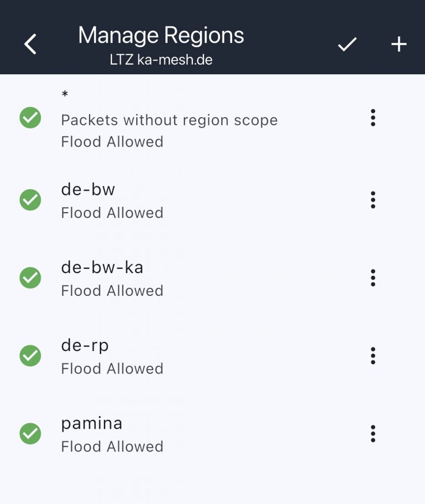Click 'Packets without region scope' description

click(x=169, y=120)
